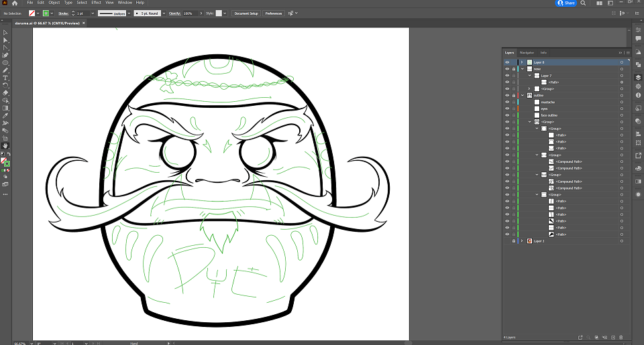Unlock the outline layer lock toggle

pyautogui.click(x=513, y=96)
